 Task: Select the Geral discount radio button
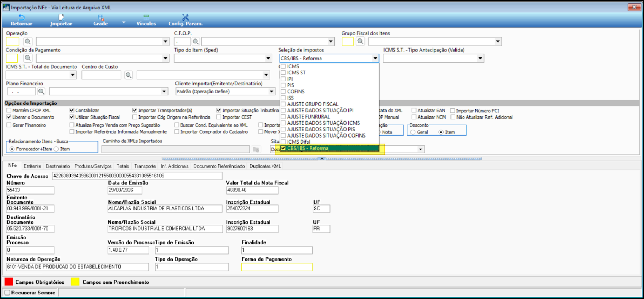click(x=413, y=132)
